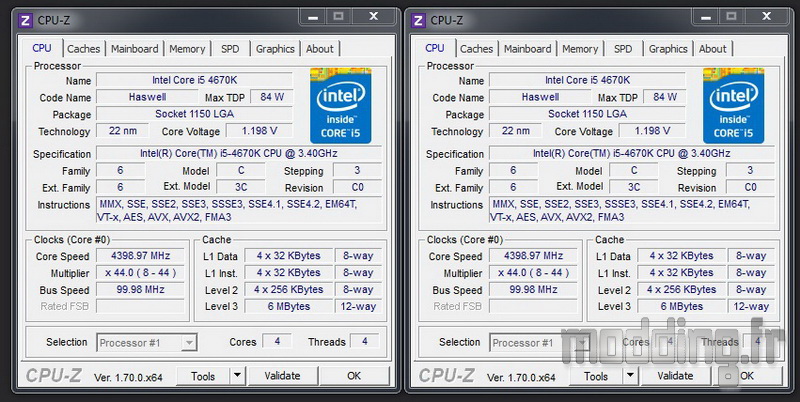Click the Specification field in right window

632,153
